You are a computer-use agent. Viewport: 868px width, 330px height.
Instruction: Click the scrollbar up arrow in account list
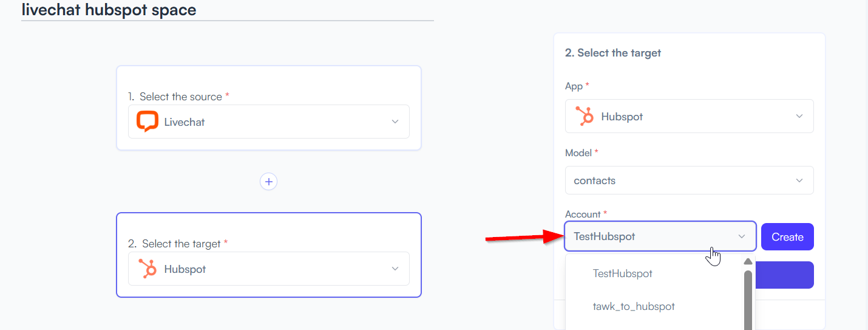coord(748,262)
